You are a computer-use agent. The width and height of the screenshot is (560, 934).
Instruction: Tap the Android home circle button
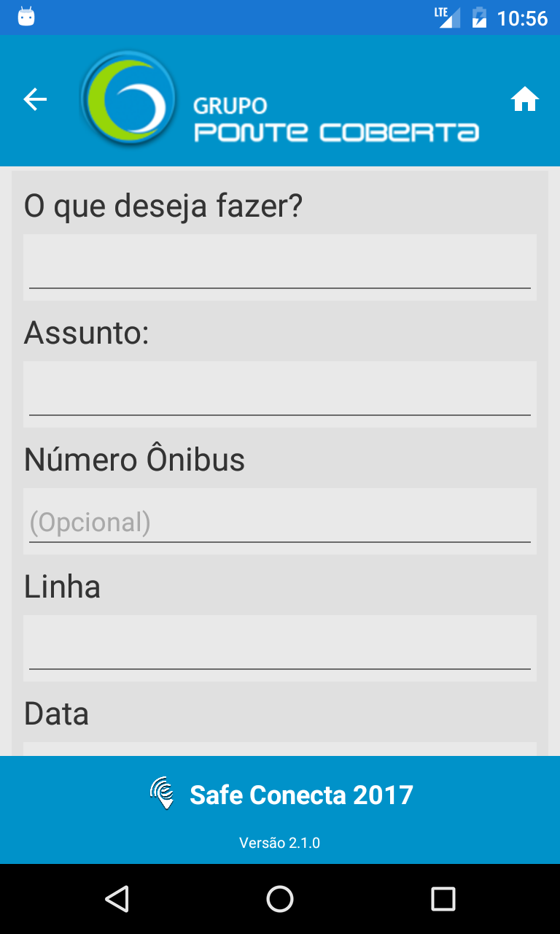pyautogui.click(x=280, y=899)
